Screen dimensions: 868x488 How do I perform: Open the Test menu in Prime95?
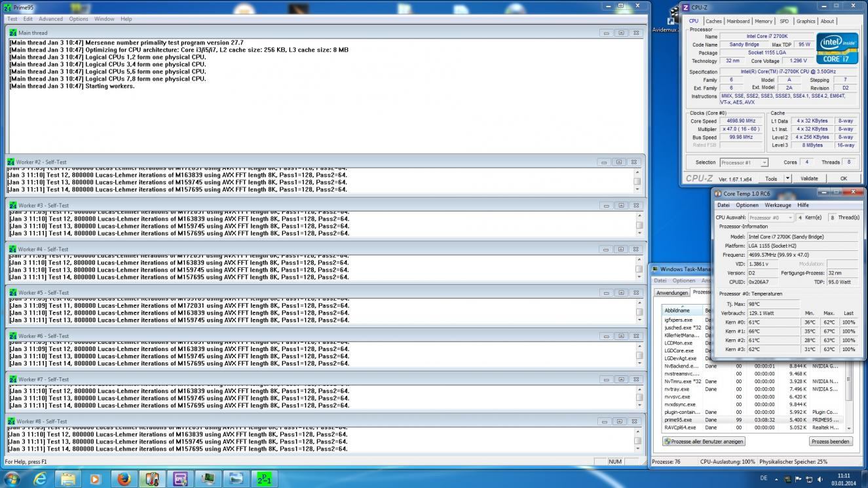[12, 19]
